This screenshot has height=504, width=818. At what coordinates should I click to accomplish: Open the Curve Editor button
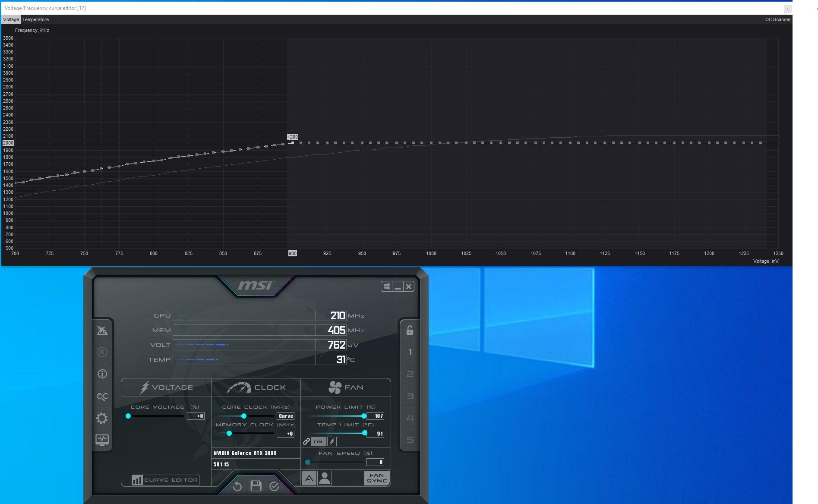(165, 480)
